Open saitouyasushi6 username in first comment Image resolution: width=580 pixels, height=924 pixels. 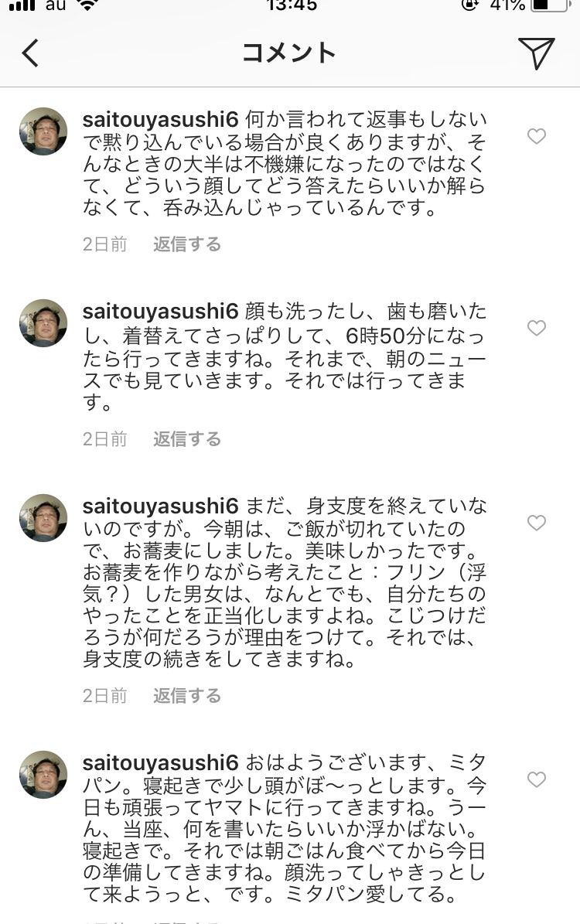160,120
